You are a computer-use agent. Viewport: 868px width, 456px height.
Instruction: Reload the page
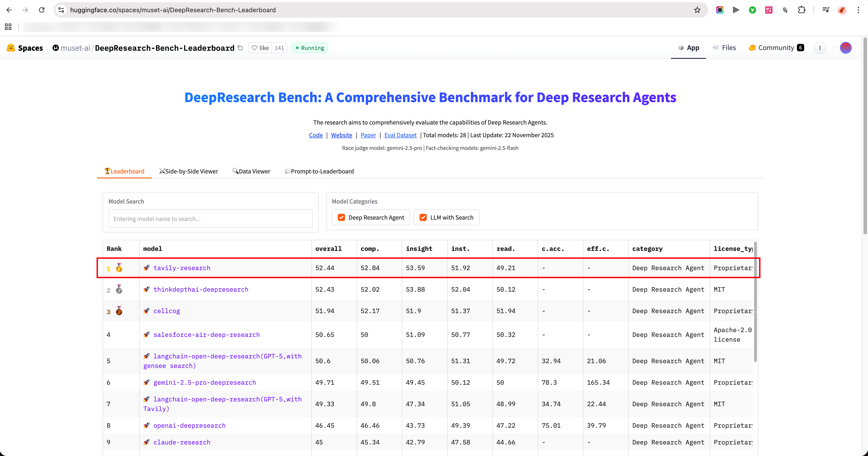(x=42, y=10)
